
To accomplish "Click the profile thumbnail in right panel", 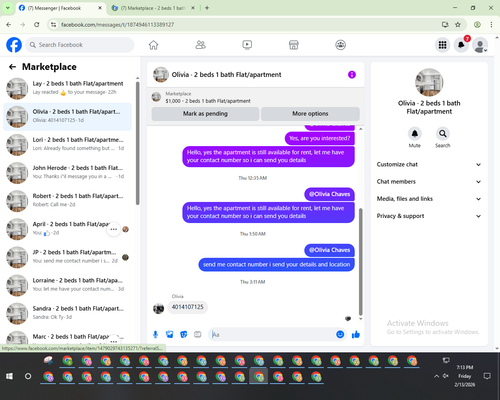I will coord(429,82).
